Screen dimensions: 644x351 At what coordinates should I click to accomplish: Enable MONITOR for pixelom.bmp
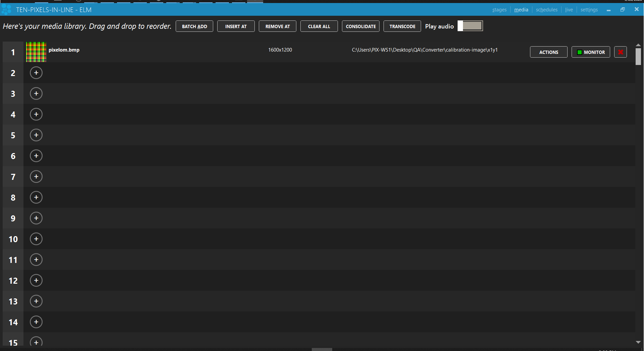coord(590,52)
